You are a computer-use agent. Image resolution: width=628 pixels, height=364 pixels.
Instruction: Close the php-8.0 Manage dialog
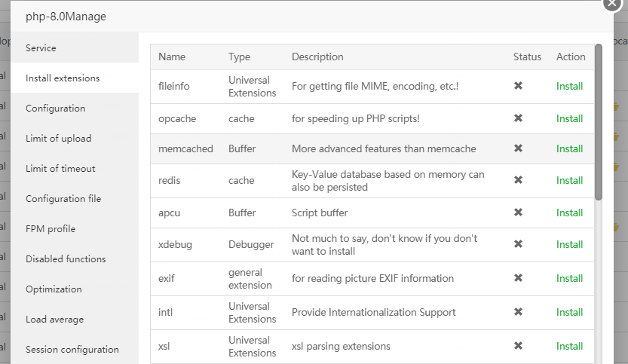[613, 3]
